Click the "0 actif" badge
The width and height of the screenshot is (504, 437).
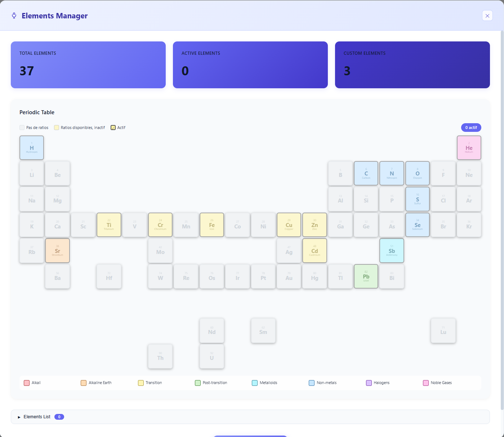471,128
